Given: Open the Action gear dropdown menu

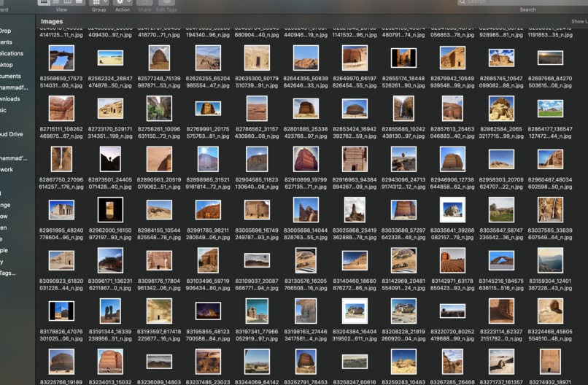Looking at the screenshot, I should tap(123, 2).
